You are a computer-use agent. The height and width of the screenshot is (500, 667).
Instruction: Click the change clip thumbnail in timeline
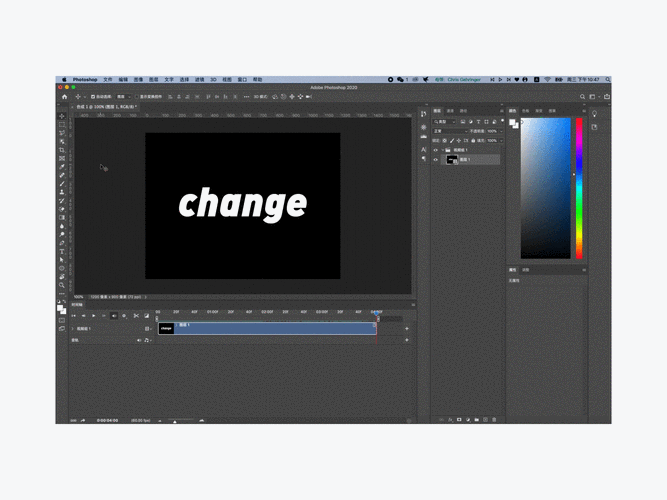tap(166, 328)
